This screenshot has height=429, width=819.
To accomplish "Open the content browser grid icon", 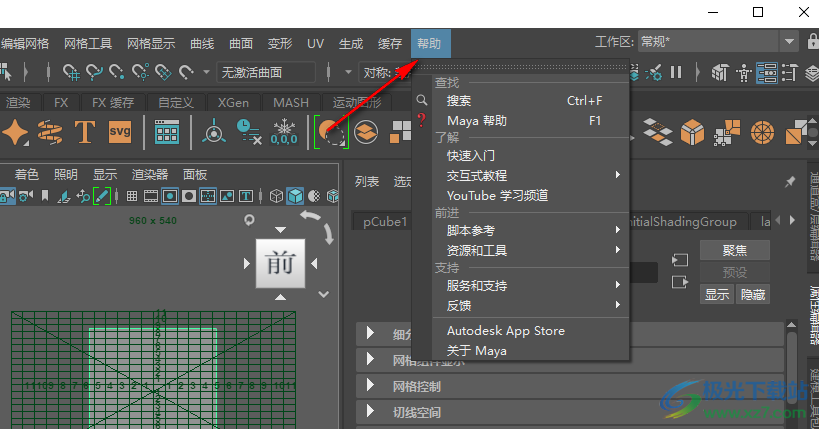I will tap(167, 132).
